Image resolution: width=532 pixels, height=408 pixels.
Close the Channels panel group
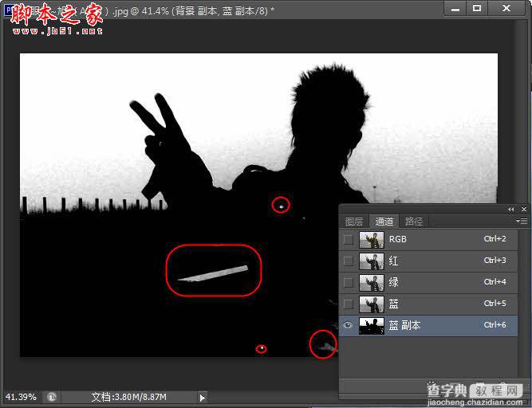click(x=523, y=210)
